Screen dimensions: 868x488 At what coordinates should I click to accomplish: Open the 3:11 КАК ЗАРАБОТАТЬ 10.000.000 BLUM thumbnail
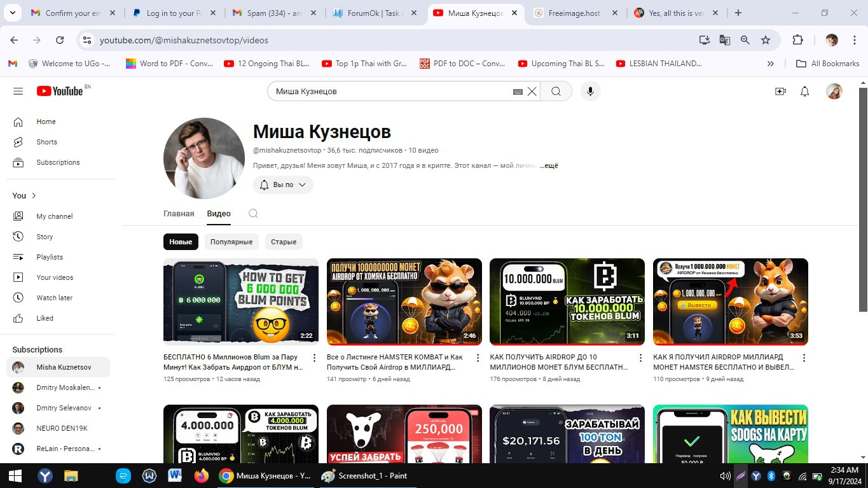point(567,302)
